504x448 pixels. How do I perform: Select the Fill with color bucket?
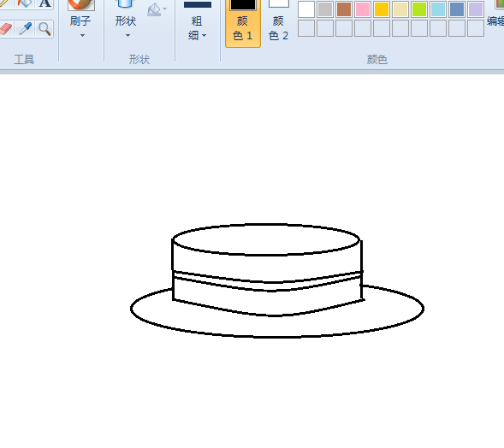coord(25,4)
